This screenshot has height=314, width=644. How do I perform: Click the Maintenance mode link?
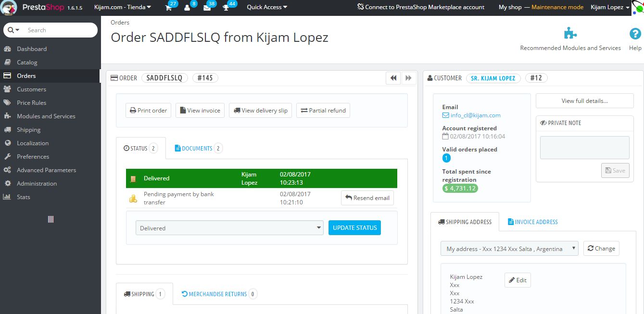(557, 7)
